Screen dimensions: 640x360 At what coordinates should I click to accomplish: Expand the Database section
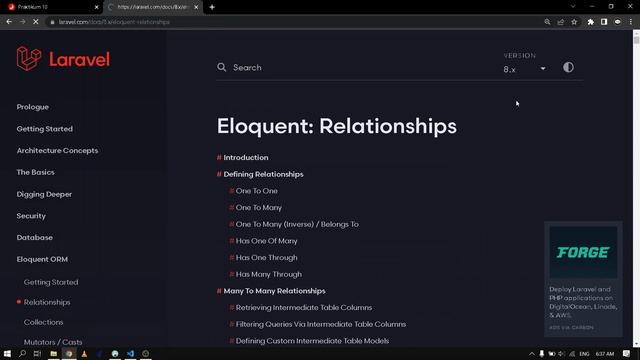pyautogui.click(x=35, y=238)
